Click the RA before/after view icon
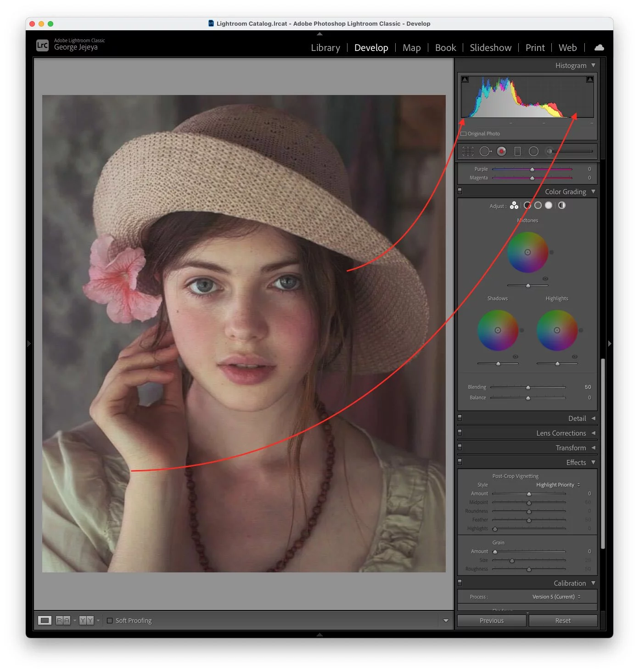 63,620
